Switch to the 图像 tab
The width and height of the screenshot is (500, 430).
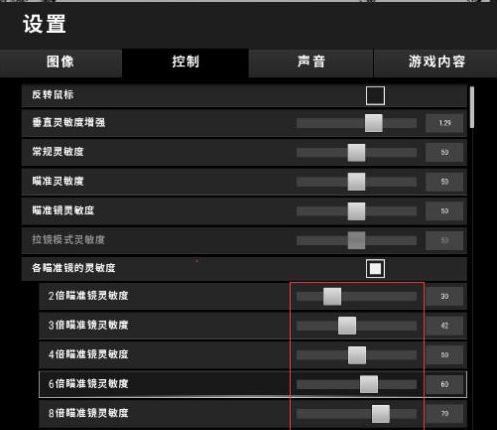tap(61, 62)
